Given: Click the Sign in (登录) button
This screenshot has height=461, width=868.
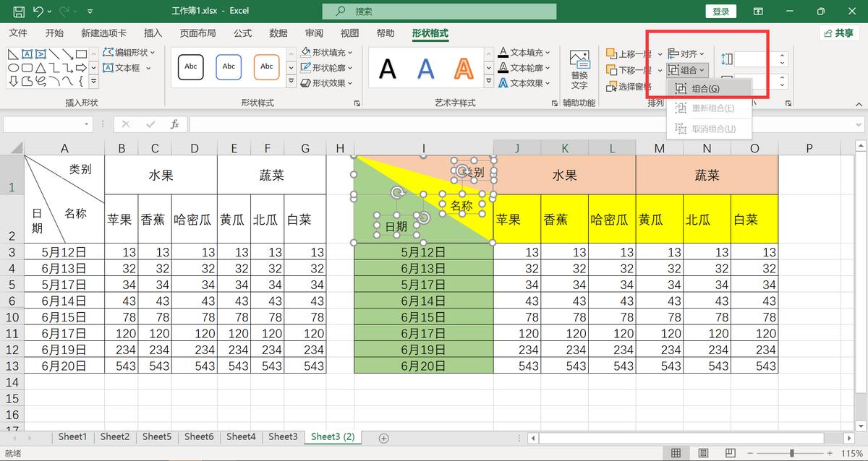Looking at the screenshot, I should [720, 12].
